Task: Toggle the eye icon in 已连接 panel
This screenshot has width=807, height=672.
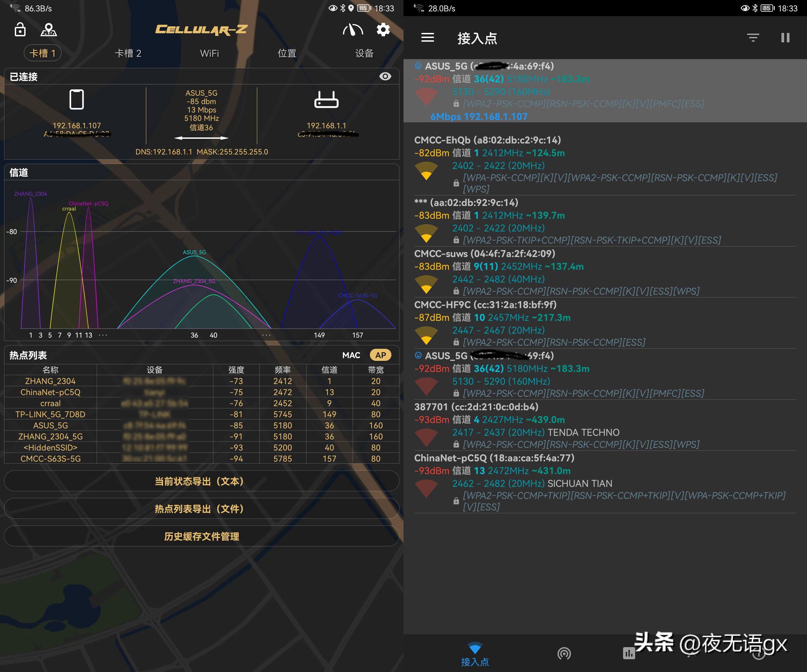Action: [385, 76]
